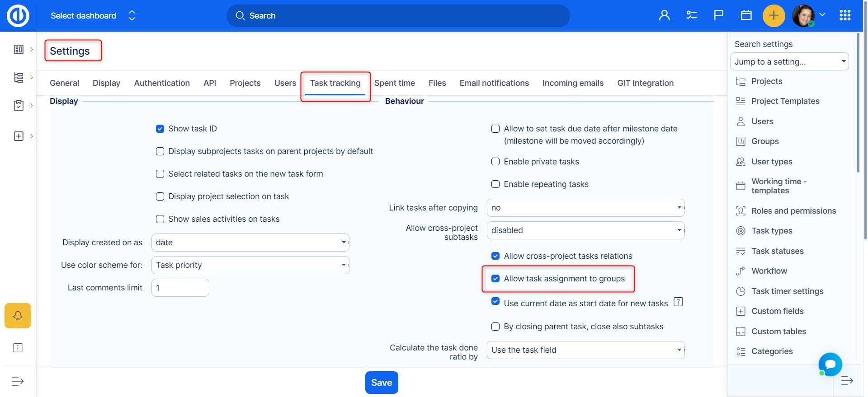Open Jump to a setting dropdown

(x=789, y=62)
